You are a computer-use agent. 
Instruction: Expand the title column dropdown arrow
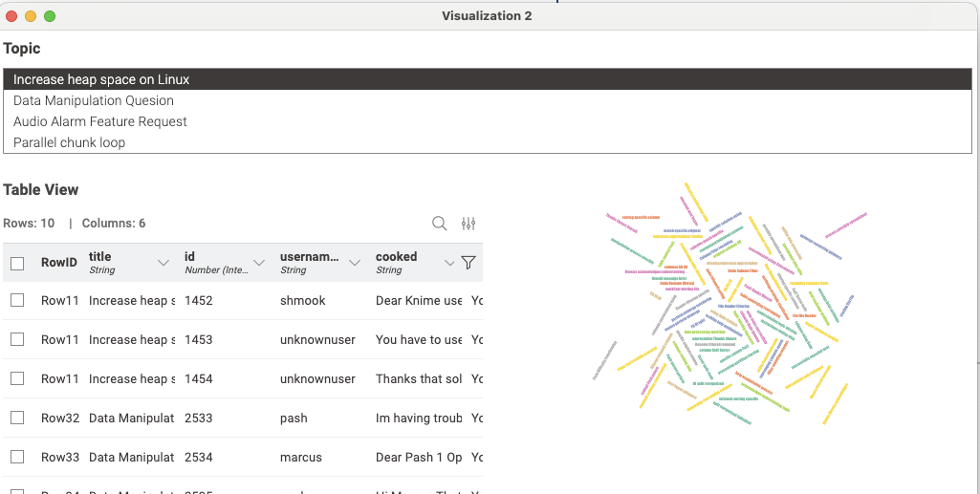(x=163, y=263)
